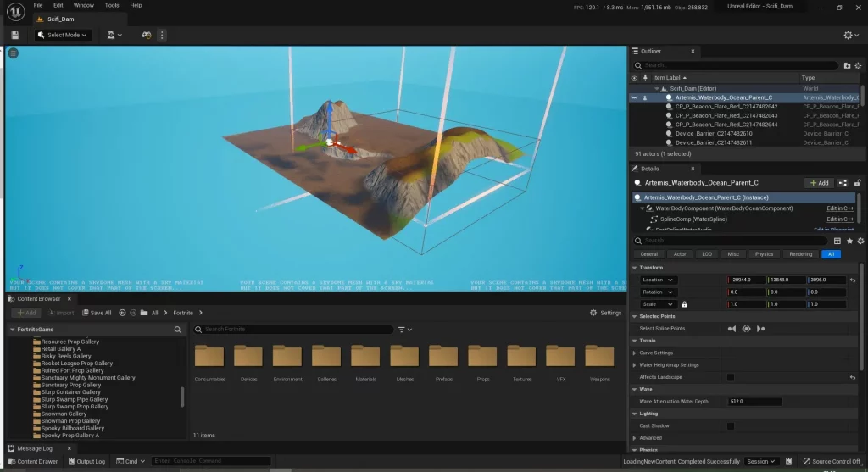Expand the Curve Settings section

click(636, 353)
